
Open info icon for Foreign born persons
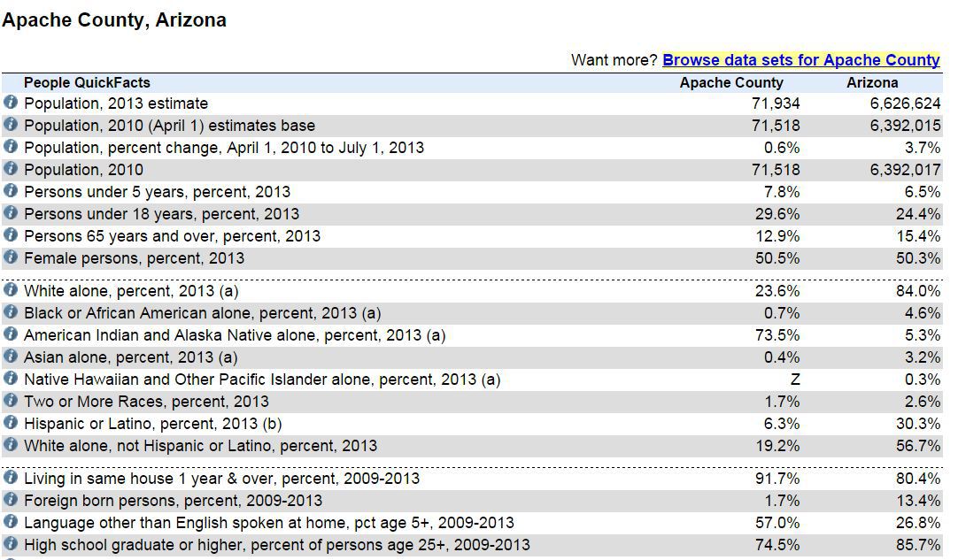tap(11, 500)
